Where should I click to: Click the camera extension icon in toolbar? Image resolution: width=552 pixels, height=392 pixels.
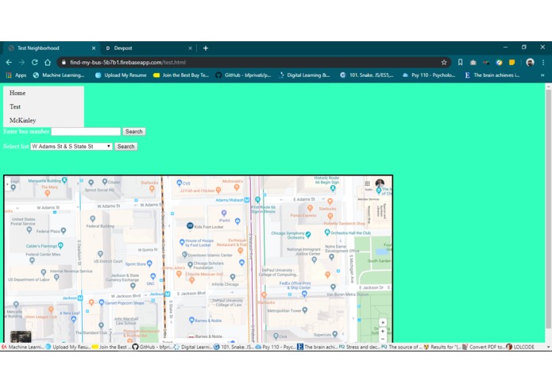click(473, 62)
